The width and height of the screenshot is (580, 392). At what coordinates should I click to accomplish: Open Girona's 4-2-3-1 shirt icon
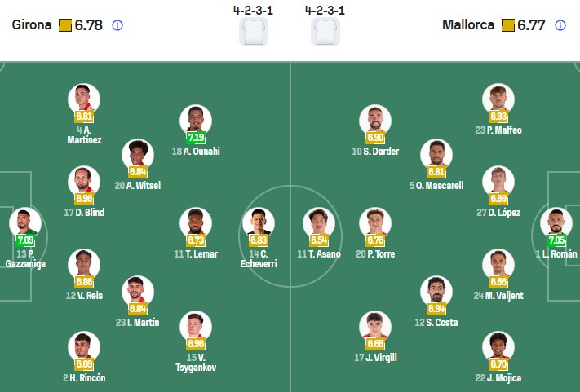(x=254, y=32)
